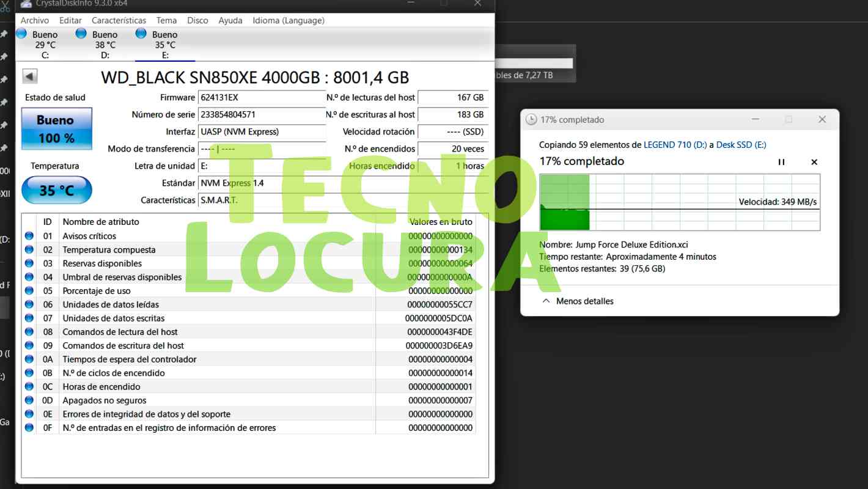Click the Estándar field NVM Express 1.4
Screen dimensions: 868x489
click(343, 183)
